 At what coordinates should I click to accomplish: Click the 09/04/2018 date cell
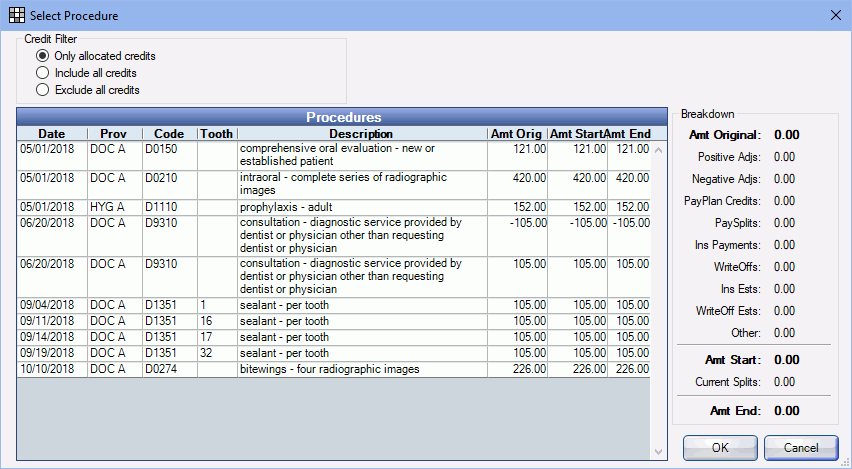(52, 305)
